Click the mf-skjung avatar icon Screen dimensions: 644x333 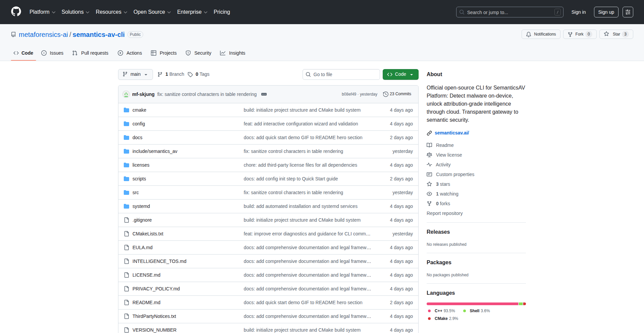coord(126,94)
